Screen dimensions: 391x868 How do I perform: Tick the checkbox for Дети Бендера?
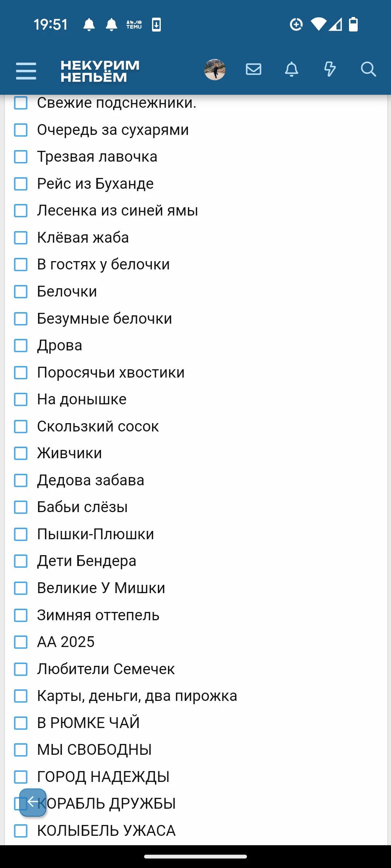[x=21, y=561]
